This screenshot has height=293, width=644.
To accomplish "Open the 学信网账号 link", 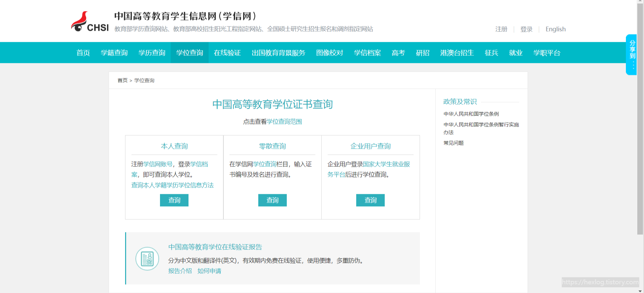I will coord(158,164).
